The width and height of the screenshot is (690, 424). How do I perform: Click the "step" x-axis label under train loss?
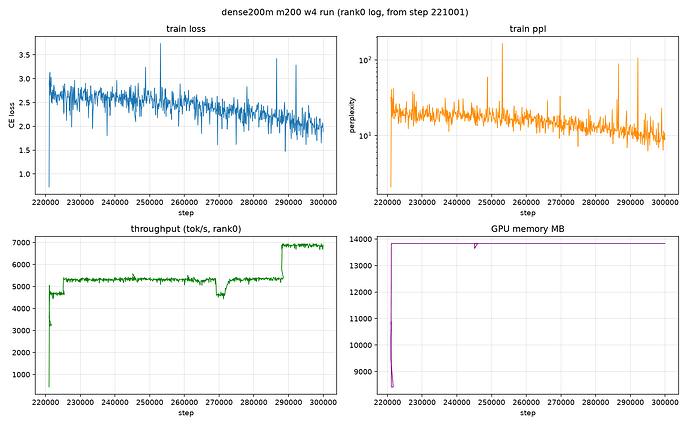(186, 213)
